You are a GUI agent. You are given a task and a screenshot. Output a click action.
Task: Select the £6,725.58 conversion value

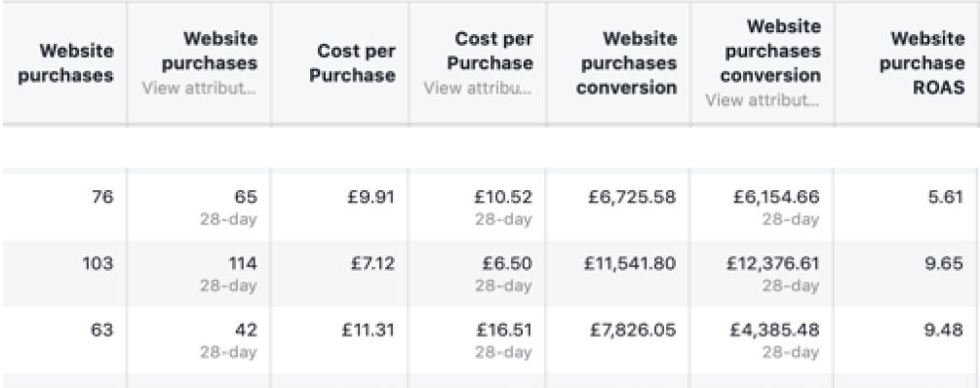point(632,198)
